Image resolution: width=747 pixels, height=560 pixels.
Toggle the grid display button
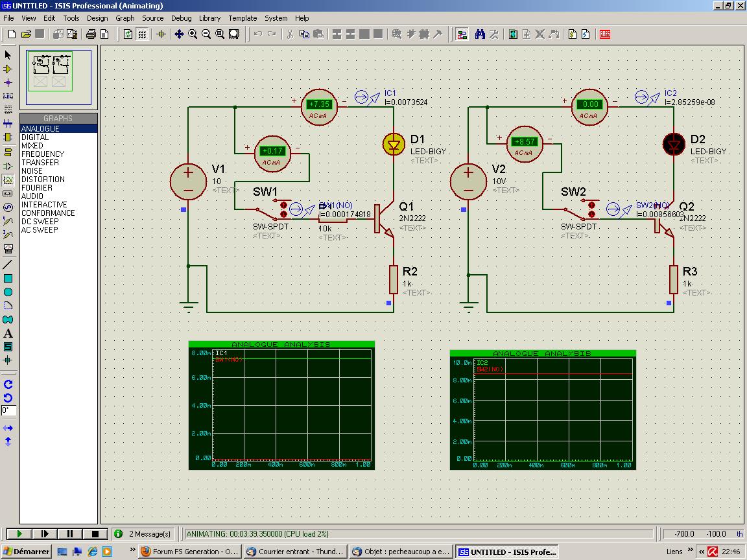(142, 34)
